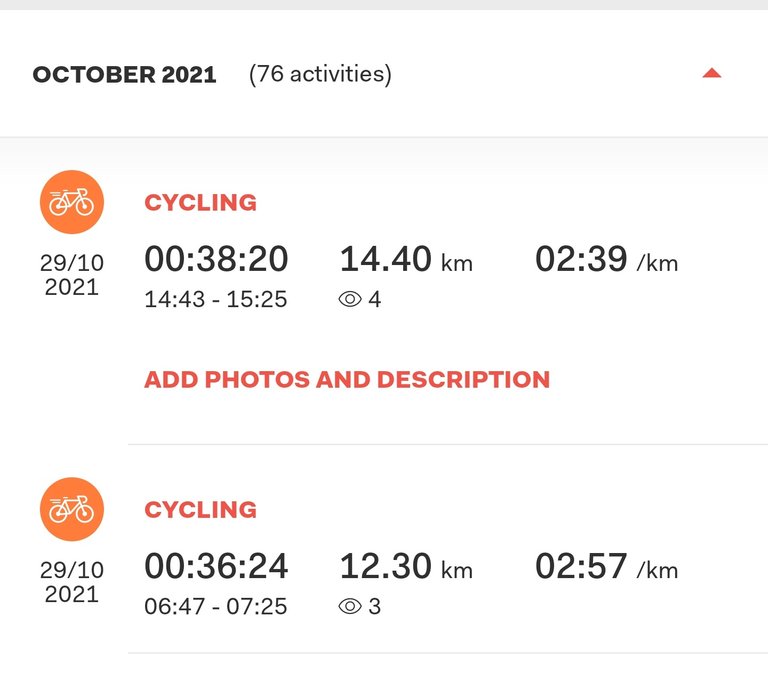Collapse October 2021 with the red arrow
Screen dimensions: 768x673
(x=712, y=73)
